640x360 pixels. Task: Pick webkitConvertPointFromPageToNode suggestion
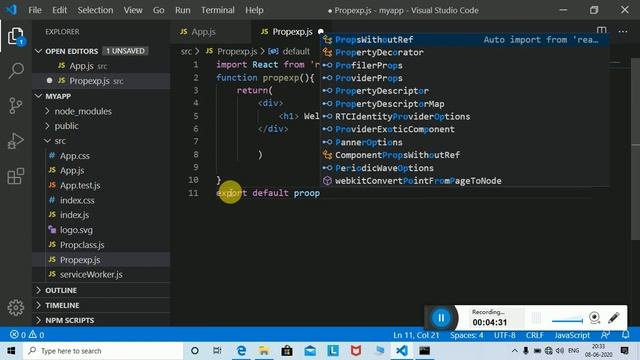click(x=465, y=181)
